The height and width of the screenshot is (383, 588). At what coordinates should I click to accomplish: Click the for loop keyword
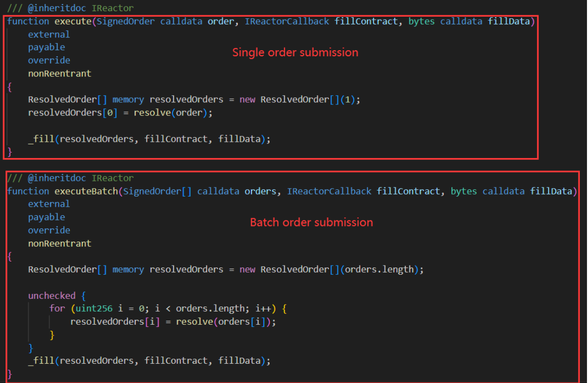point(57,309)
